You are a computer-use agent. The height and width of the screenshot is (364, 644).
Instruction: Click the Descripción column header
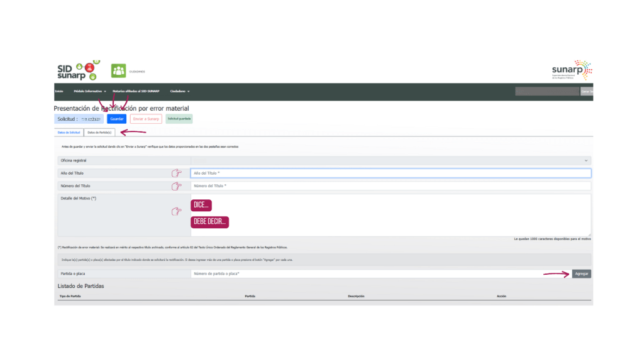(356, 296)
